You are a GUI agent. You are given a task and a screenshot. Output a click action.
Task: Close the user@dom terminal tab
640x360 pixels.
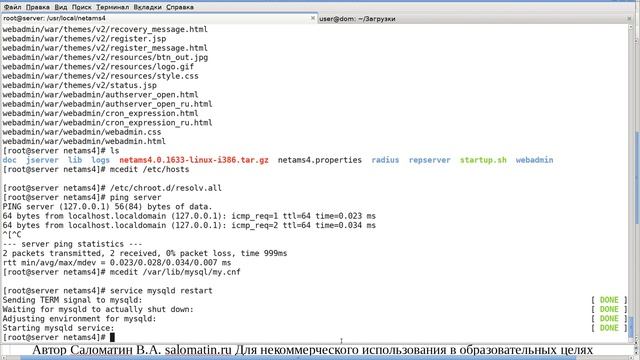pyautogui.click(x=629, y=19)
